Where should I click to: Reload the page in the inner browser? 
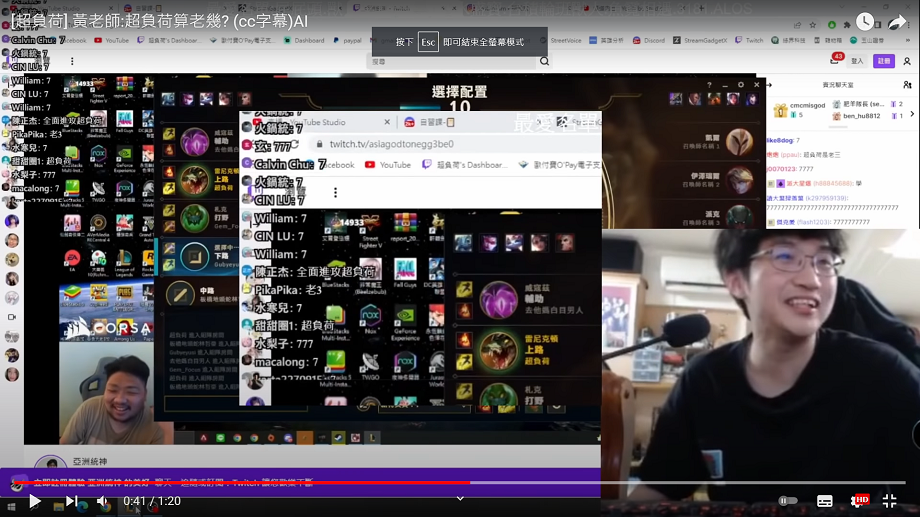[x=295, y=144]
